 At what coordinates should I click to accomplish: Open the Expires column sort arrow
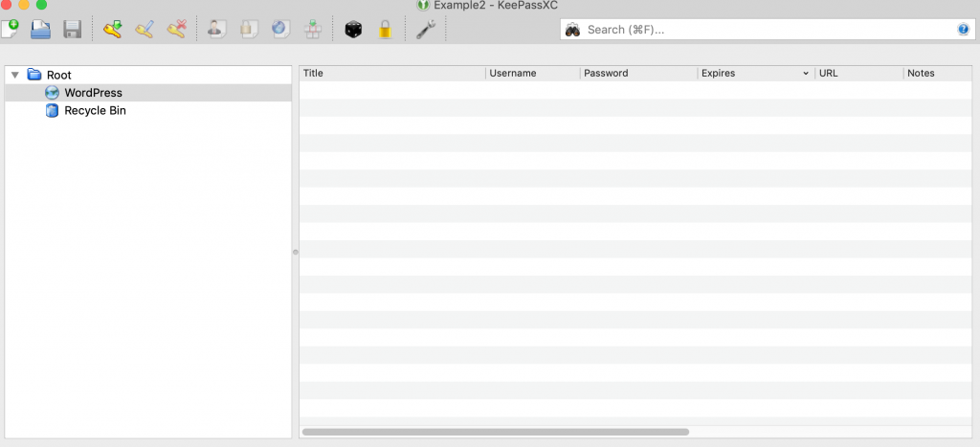[x=806, y=73]
